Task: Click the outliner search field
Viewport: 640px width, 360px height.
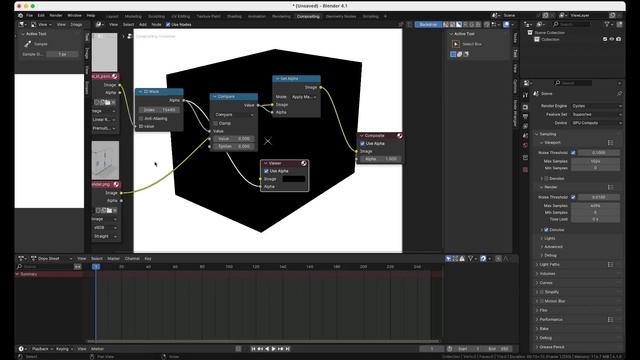Action: click(x=571, y=24)
